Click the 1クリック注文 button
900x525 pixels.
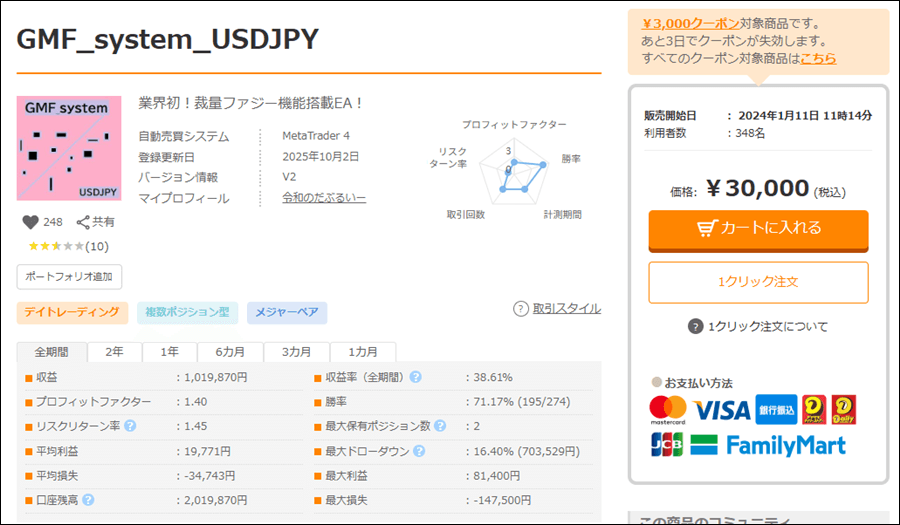(758, 282)
